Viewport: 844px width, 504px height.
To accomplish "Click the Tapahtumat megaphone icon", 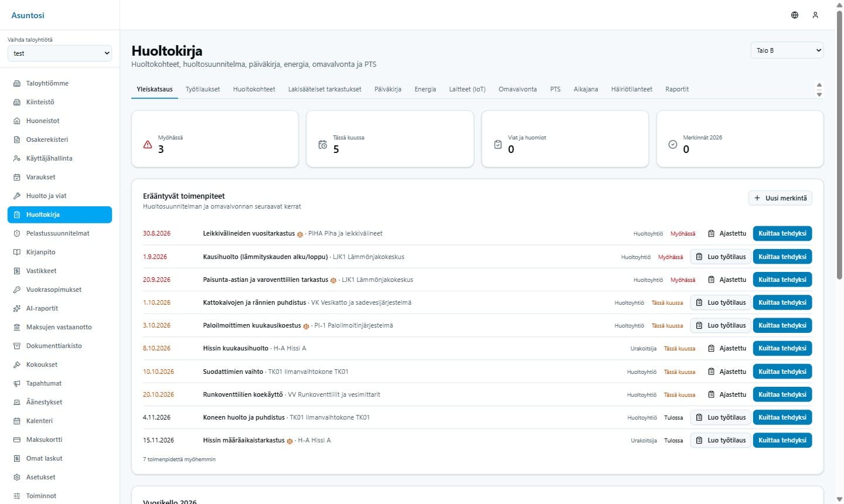I will click(x=17, y=383).
